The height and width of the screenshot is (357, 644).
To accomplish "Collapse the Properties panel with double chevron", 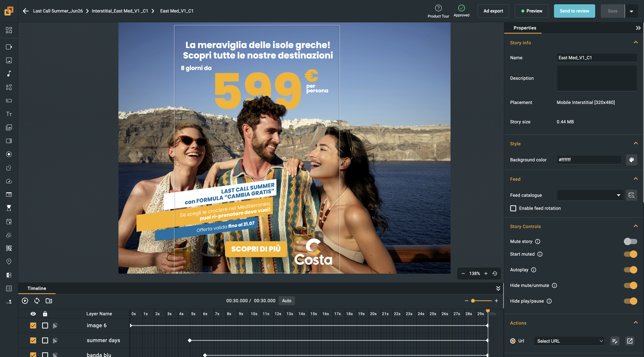I will click(x=638, y=28).
